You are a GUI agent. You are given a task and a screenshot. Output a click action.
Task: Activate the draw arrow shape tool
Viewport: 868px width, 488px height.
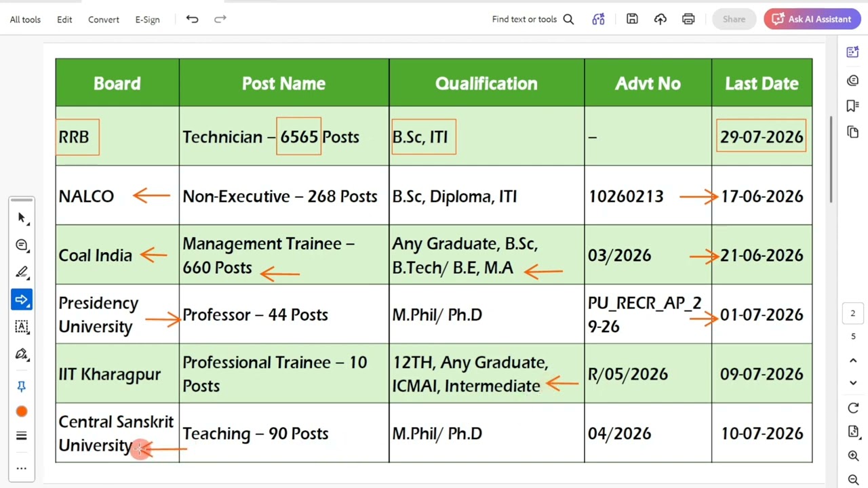click(22, 300)
